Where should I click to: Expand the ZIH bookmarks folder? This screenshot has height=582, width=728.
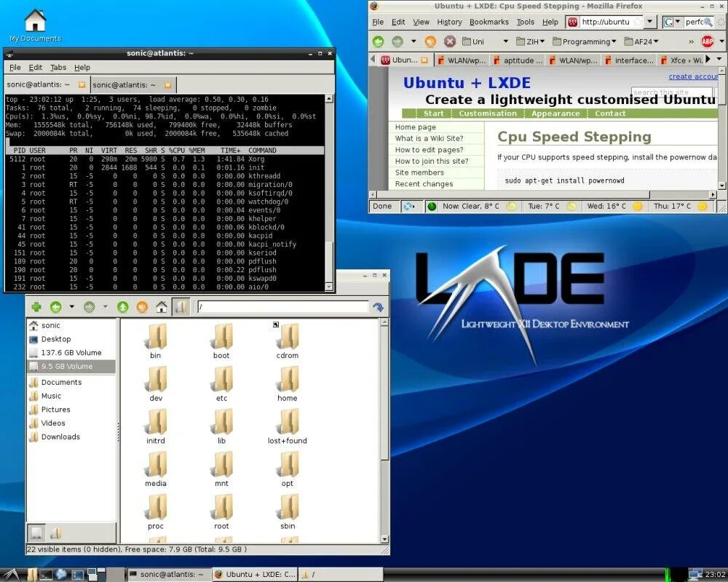[x=530, y=41]
